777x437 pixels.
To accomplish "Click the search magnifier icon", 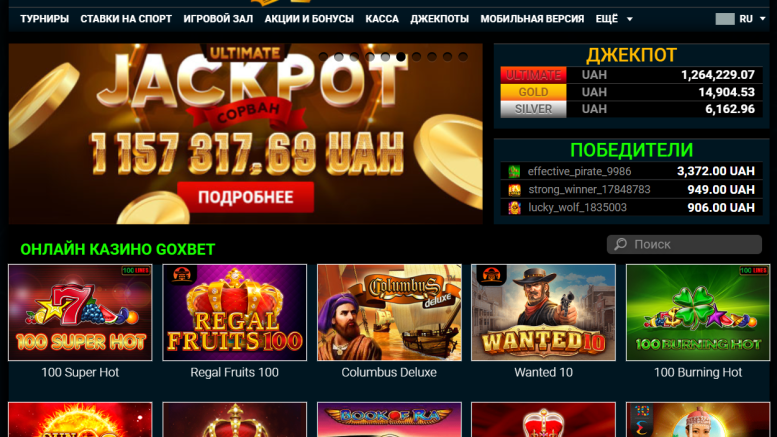I will coord(620,244).
